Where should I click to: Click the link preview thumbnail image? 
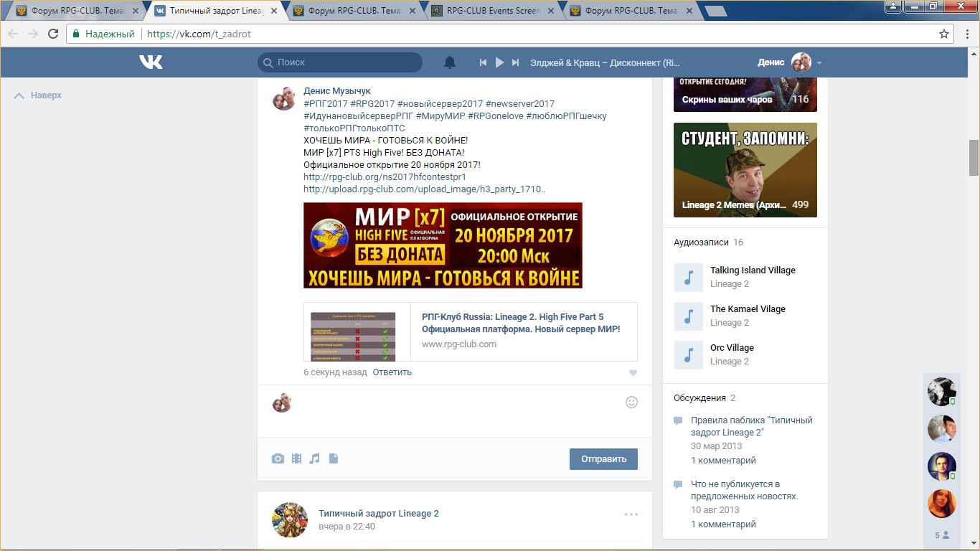[x=353, y=336]
